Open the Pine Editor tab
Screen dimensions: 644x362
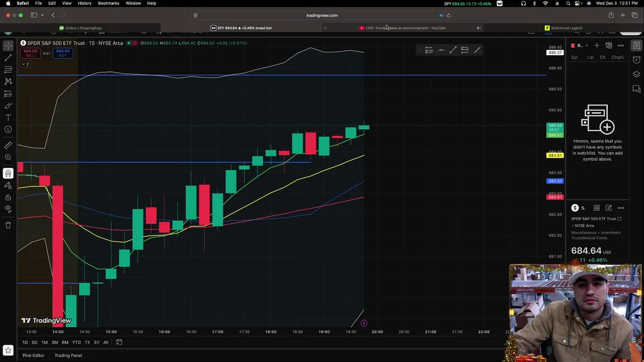pos(33,355)
